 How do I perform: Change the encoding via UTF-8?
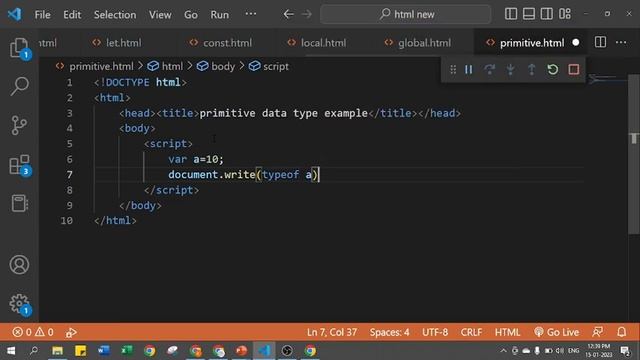[x=435, y=332]
